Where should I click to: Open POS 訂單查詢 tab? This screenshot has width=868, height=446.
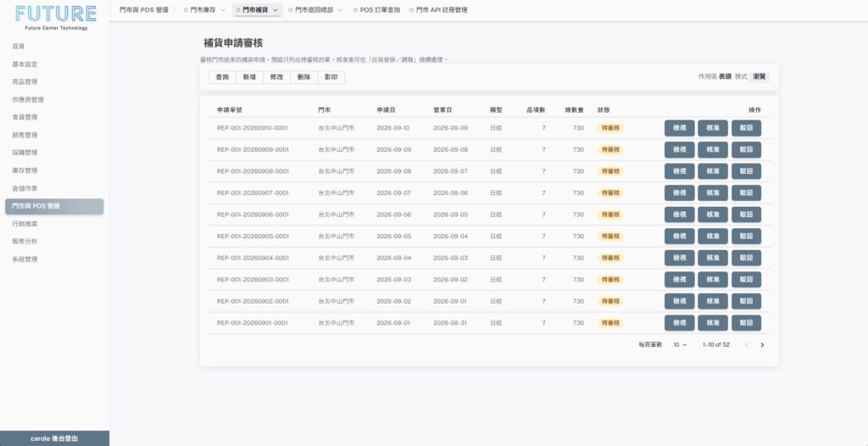click(376, 10)
